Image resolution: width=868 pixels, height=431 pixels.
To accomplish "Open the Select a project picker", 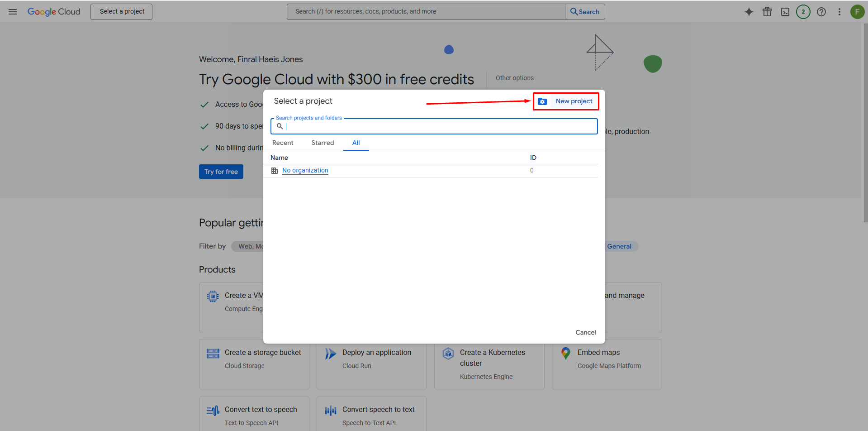I will click(121, 11).
